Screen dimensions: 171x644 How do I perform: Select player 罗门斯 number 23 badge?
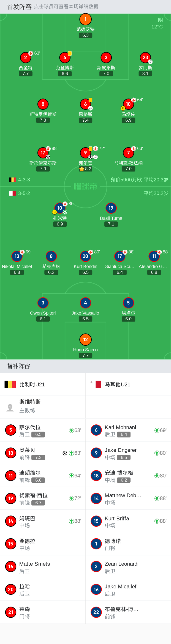[x=145, y=57]
